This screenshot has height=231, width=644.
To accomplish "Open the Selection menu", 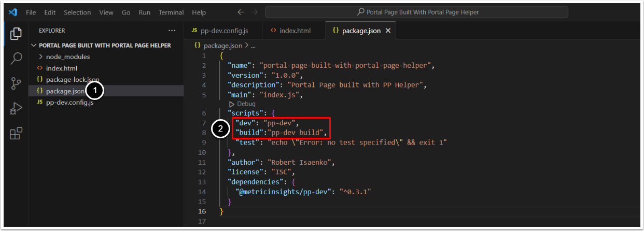I will (x=77, y=12).
